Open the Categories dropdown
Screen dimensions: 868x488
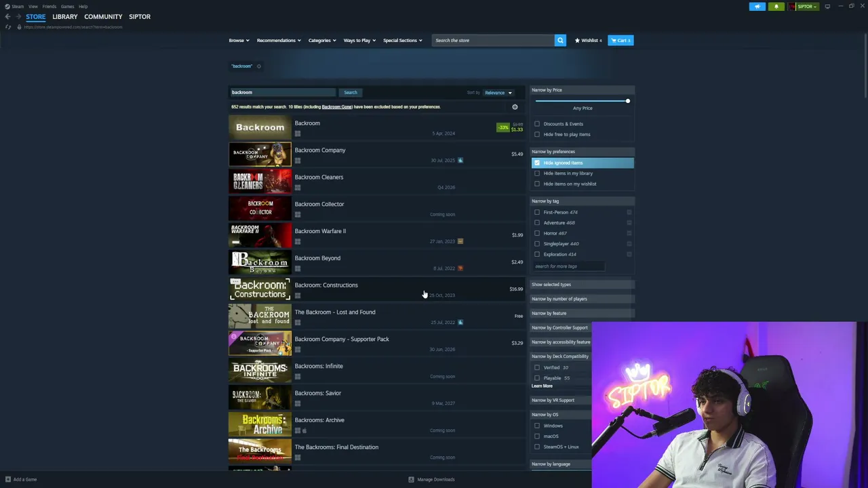click(322, 40)
